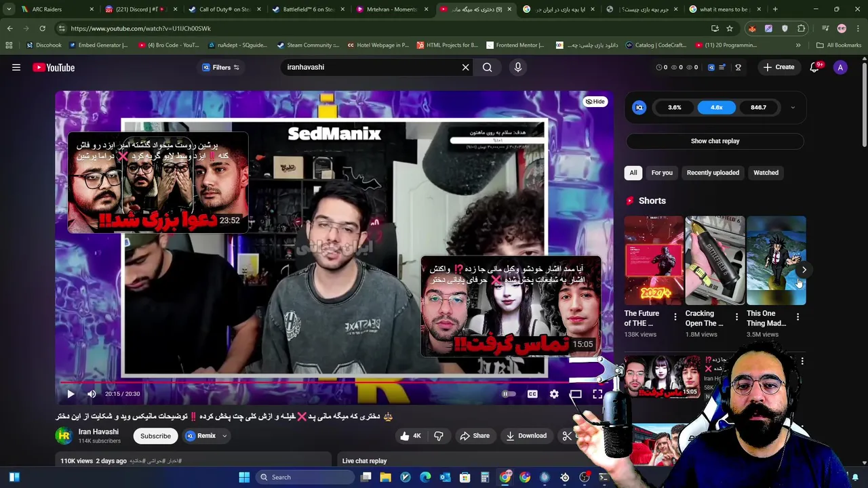868x488 pixels.
Task: Hide the end screen cards
Action: [595, 102]
